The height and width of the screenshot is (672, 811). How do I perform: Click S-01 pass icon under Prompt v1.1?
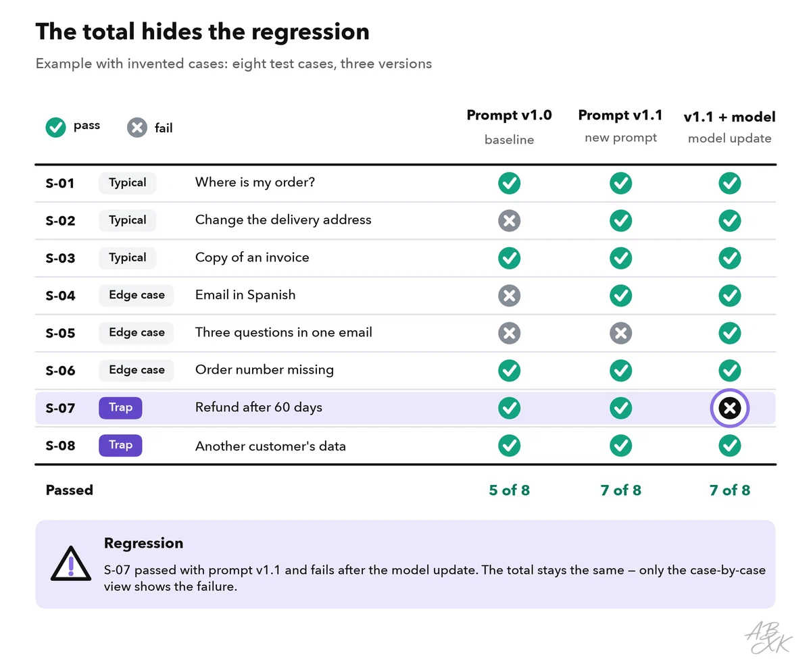click(x=621, y=183)
